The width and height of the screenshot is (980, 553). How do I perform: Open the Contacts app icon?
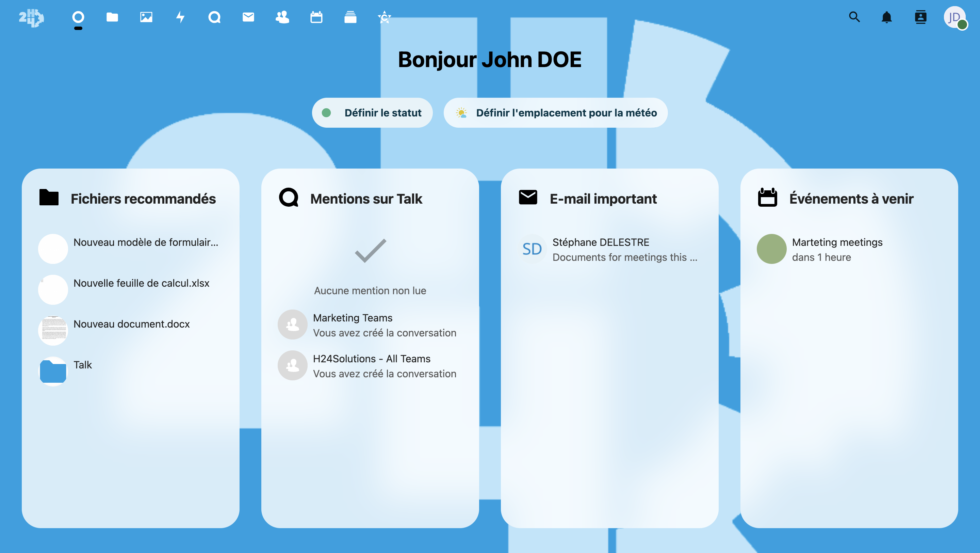[x=282, y=17]
